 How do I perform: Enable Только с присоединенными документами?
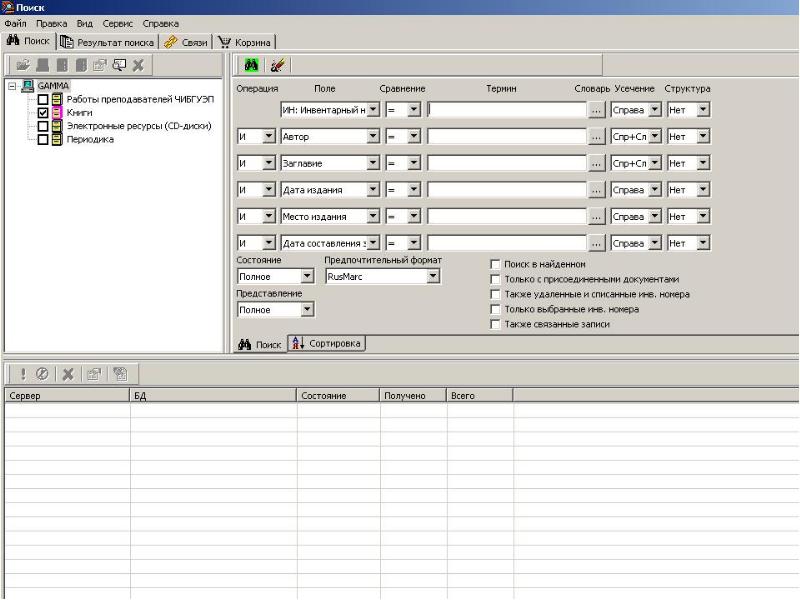click(x=495, y=279)
